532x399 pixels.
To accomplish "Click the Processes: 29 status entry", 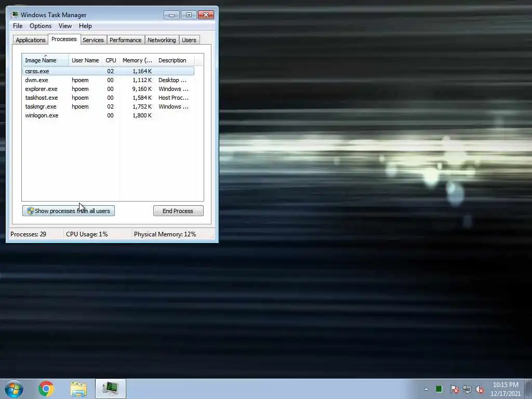I will 29,234.
